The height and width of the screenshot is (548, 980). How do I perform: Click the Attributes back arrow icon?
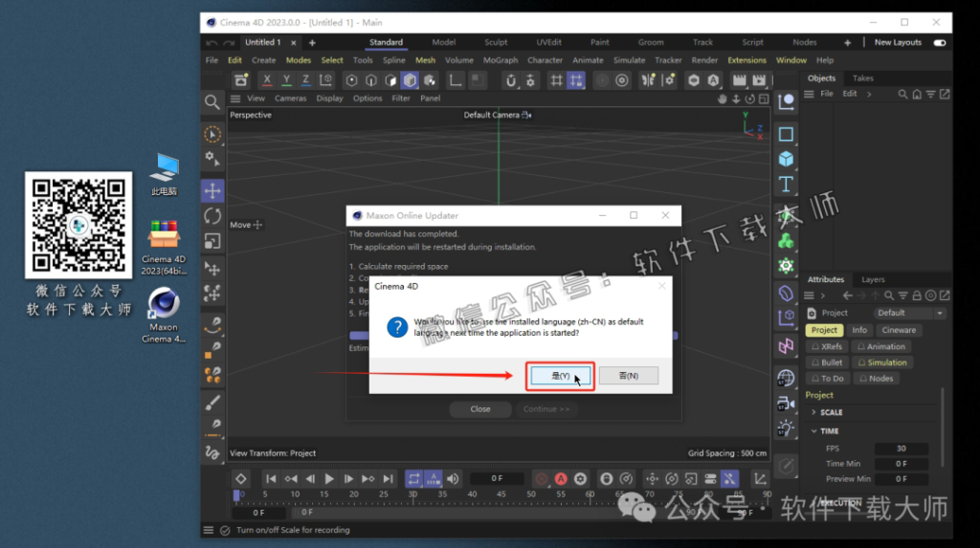[848, 296]
